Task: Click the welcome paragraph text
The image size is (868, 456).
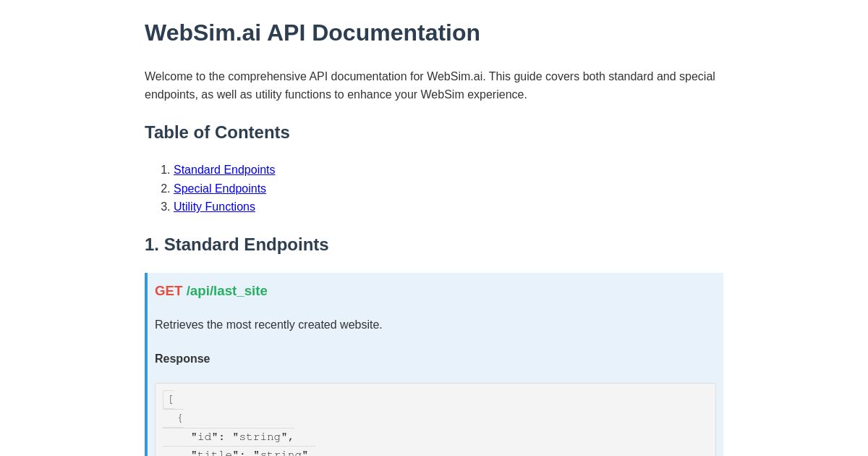Action: pyautogui.click(x=430, y=85)
